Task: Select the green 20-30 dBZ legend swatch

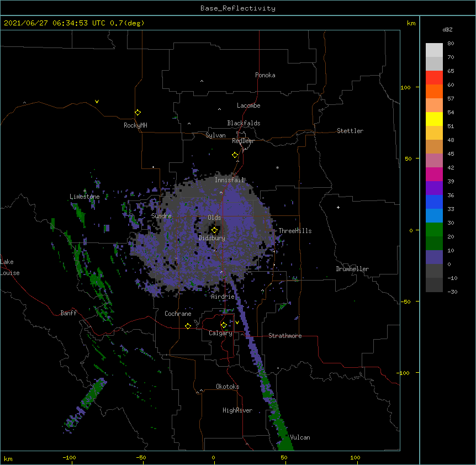Action: [x=434, y=230]
